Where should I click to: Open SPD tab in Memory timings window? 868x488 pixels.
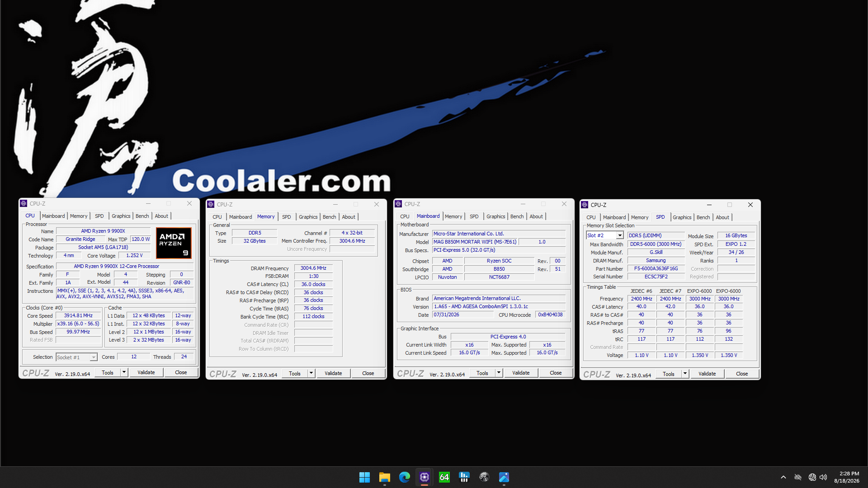(x=287, y=217)
